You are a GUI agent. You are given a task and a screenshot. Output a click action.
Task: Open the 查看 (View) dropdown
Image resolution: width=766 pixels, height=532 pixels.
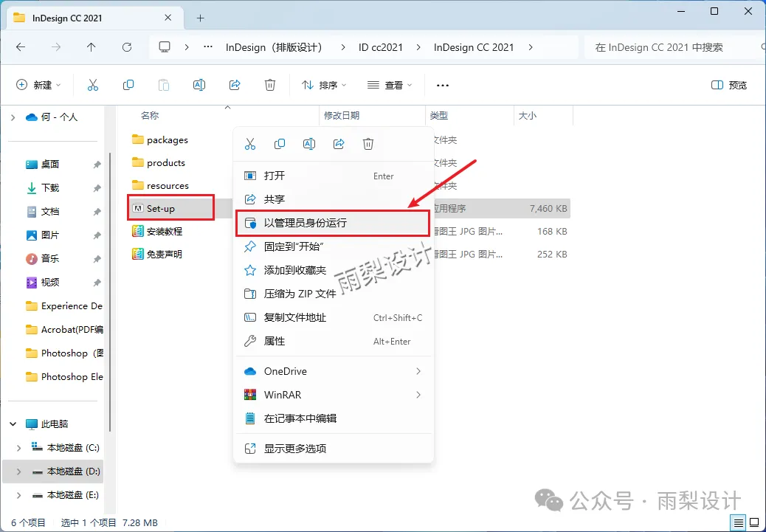point(390,85)
